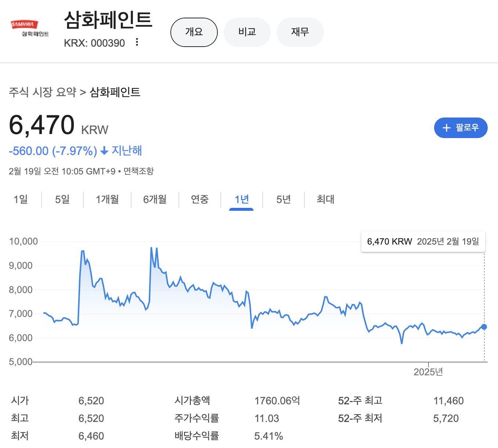The height and width of the screenshot is (448, 498).
Task: Click the 최고 label in stats
Action: point(20,418)
